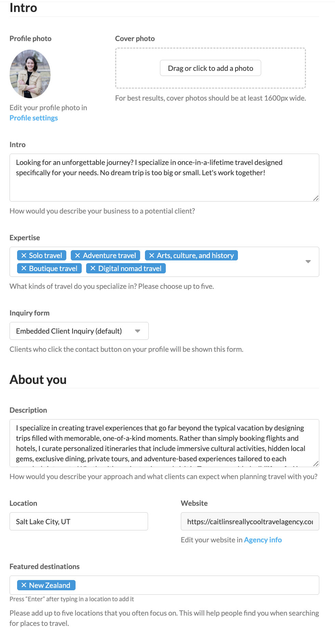Grab the Description text area resize handle
Image resolution: width=335 pixels, height=644 pixels.
click(316, 464)
